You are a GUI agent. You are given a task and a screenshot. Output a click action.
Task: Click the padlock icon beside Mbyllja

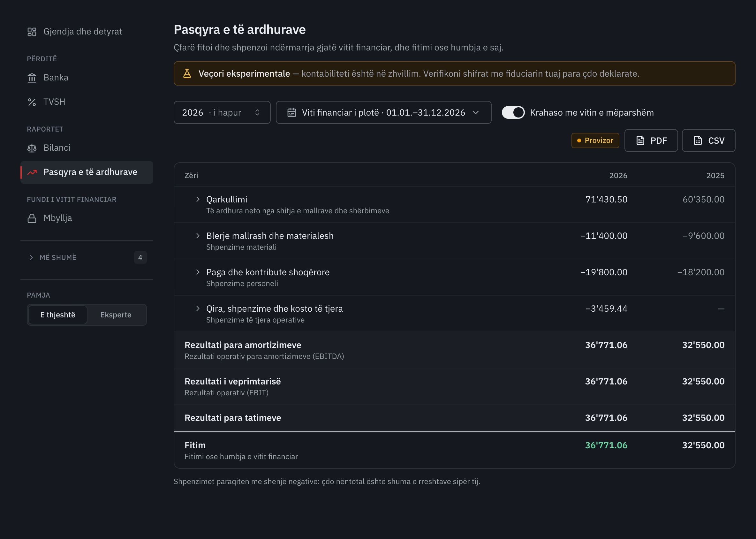[x=32, y=218]
